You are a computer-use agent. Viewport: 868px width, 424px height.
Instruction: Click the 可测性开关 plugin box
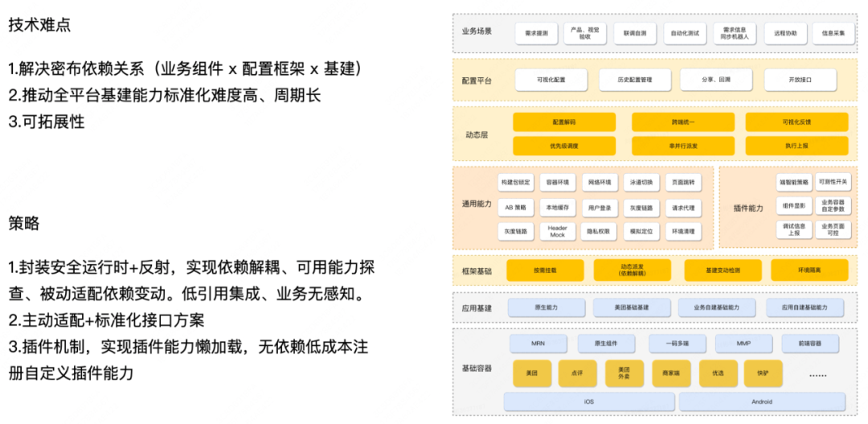coord(833,181)
